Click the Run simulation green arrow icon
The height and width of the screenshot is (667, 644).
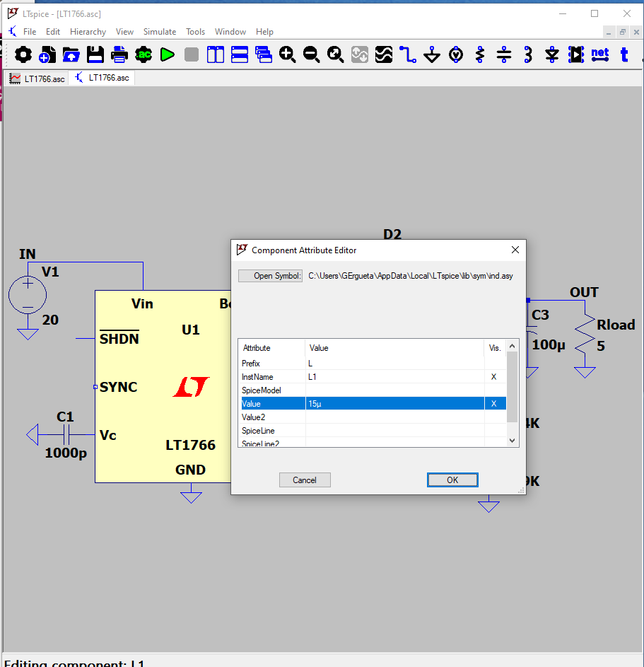point(168,54)
